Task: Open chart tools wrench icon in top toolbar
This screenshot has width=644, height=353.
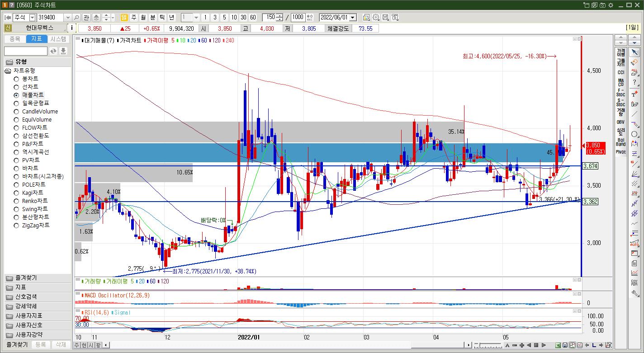Action: [395, 17]
